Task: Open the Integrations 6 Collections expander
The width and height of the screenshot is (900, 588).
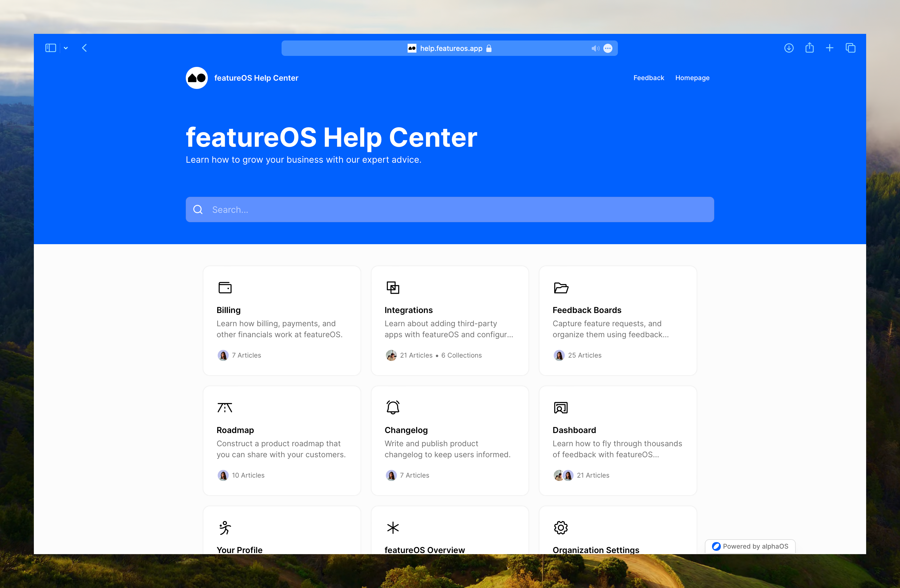Action: coord(461,355)
